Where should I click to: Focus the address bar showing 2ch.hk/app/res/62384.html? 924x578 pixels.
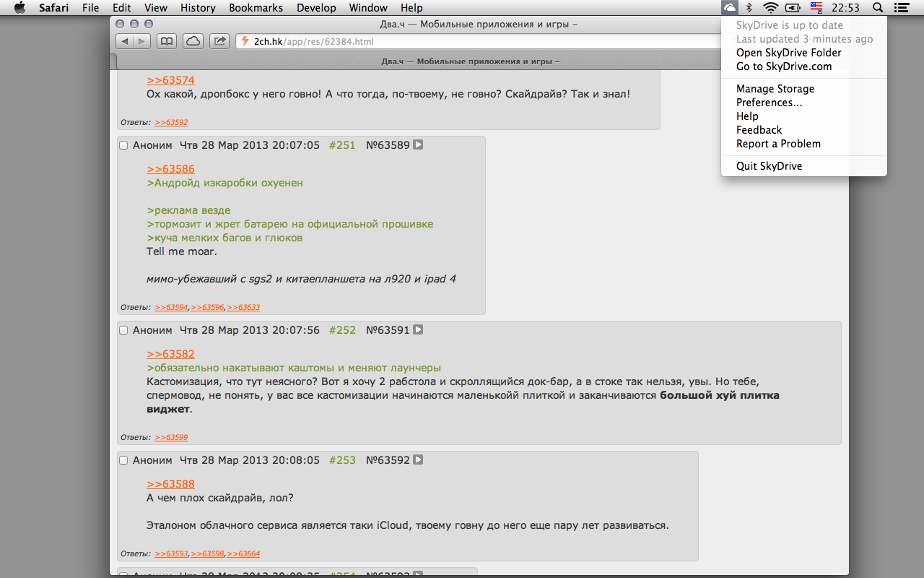478,41
